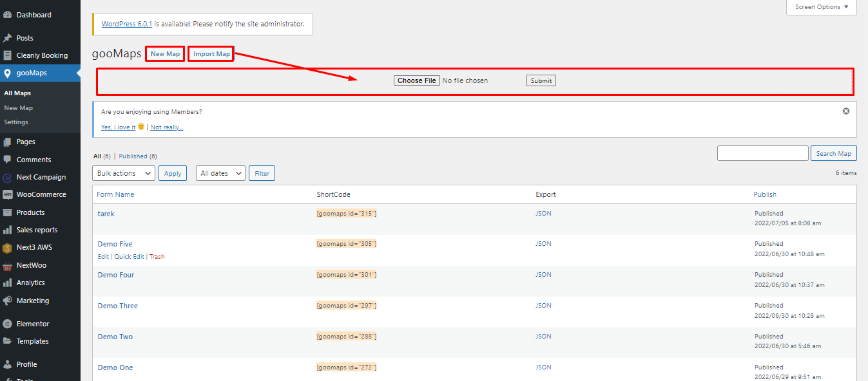The height and width of the screenshot is (381, 868).
Task: Show the All (6) maps filter
Action: pos(102,156)
